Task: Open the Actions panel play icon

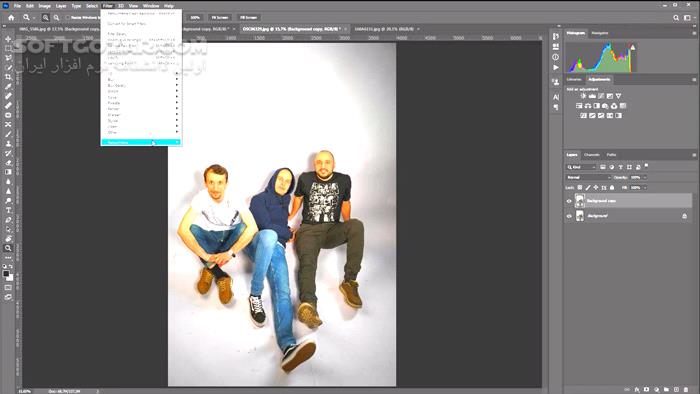Action: click(x=555, y=67)
